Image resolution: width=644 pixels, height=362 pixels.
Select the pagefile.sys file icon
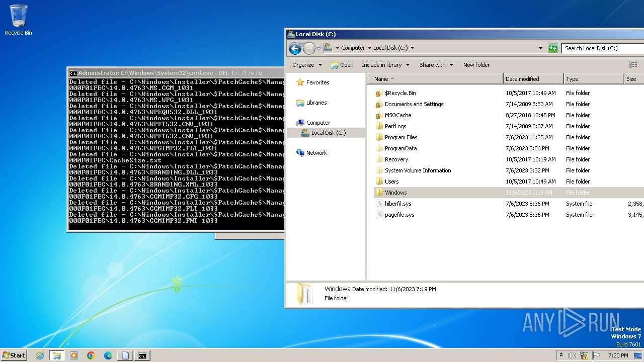(x=380, y=215)
